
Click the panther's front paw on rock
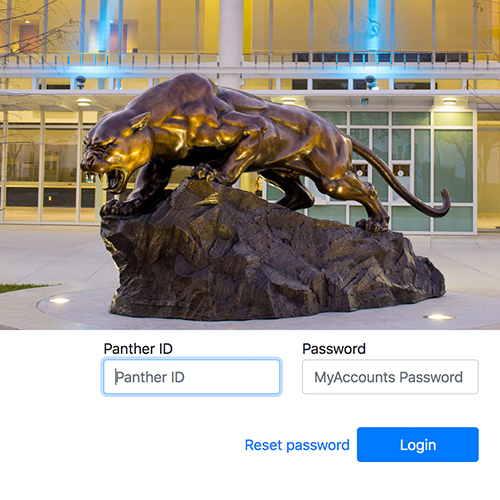(x=207, y=173)
